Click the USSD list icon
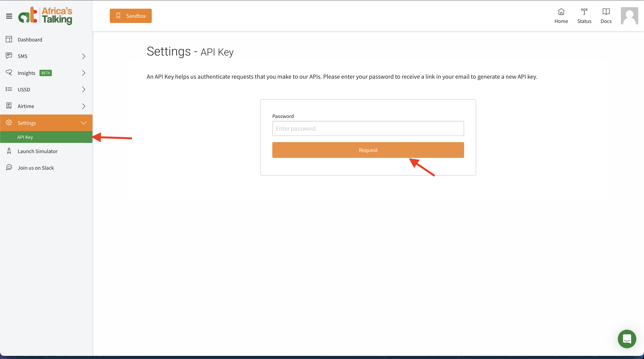The height and width of the screenshot is (359, 644). click(x=9, y=89)
